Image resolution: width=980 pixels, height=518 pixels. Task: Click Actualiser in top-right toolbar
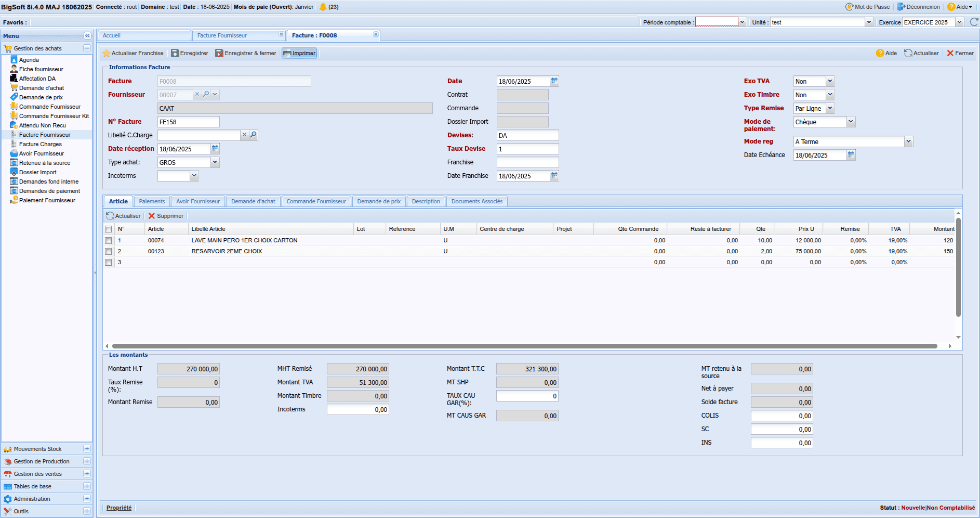coord(921,53)
